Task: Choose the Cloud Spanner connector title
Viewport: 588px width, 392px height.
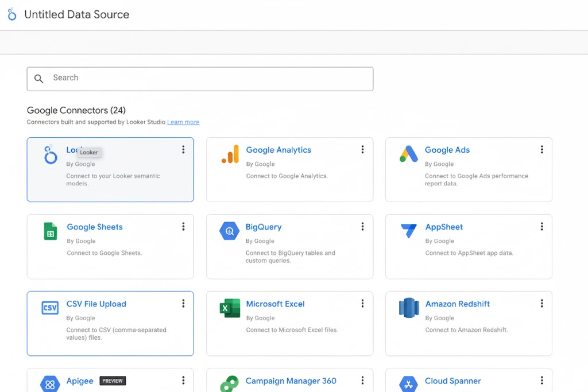Action: (x=452, y=381)
